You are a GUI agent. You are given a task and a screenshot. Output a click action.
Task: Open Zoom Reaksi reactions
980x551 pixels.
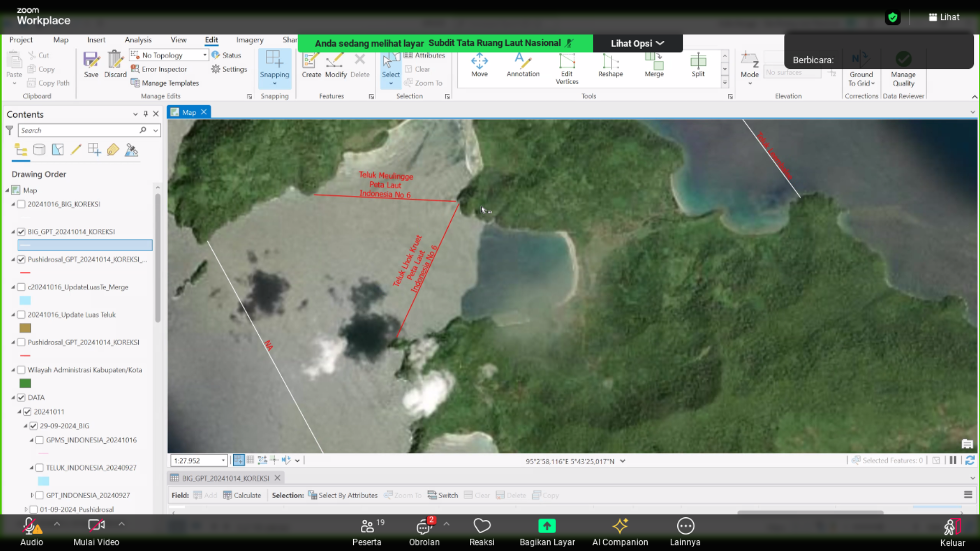click(x=482, y=532)
